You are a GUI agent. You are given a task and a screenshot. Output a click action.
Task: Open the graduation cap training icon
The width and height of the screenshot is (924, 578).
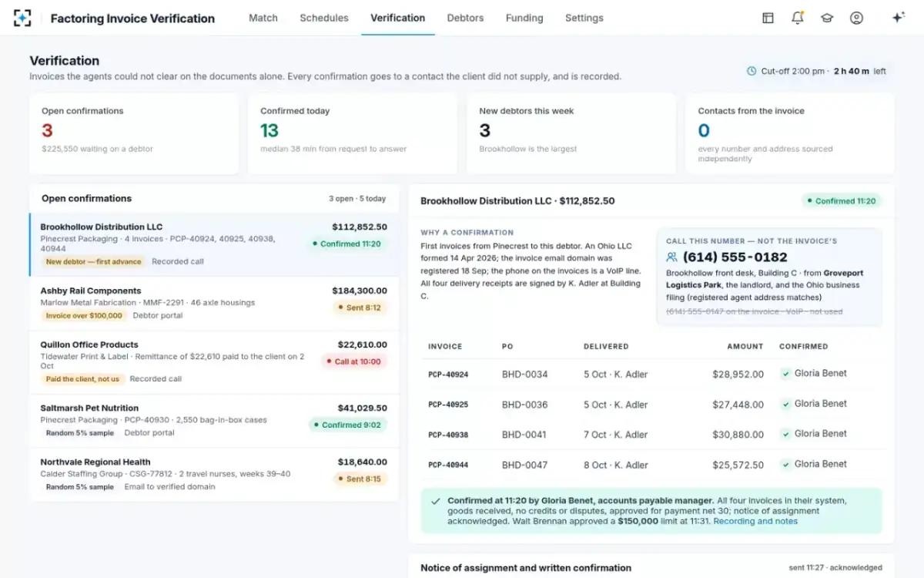click(x=827, y=18)
